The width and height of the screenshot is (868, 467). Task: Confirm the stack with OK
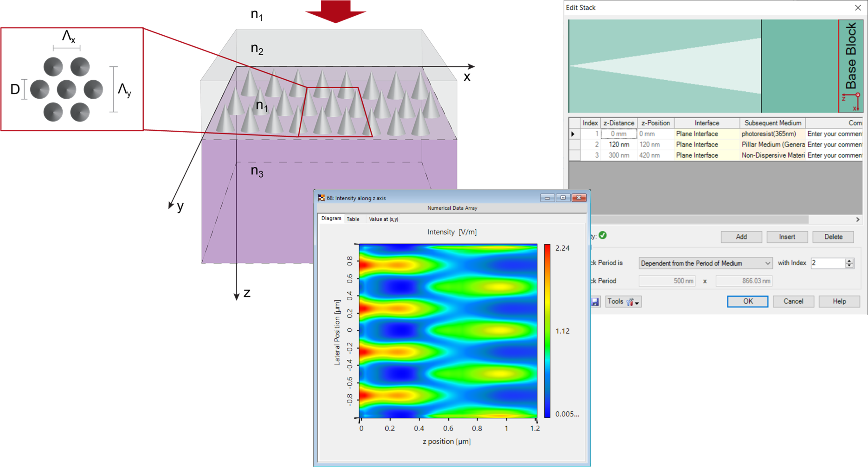point(748,301)
